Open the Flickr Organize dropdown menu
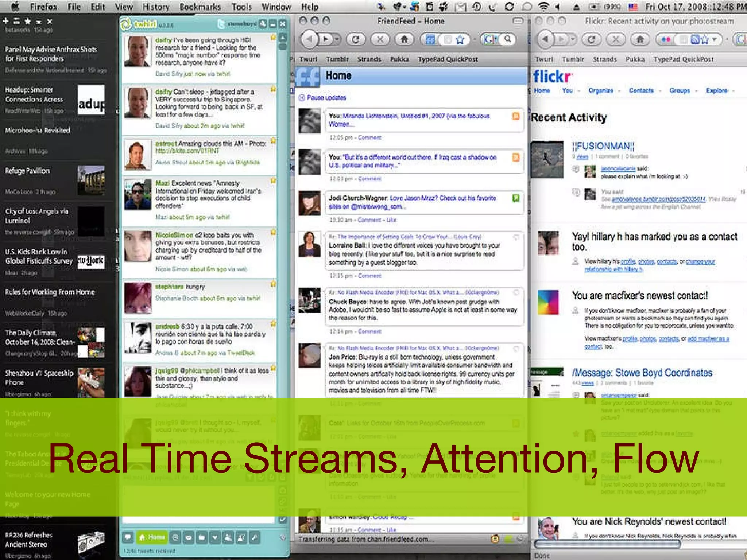747x560 pixels. (x=604, y=91)
